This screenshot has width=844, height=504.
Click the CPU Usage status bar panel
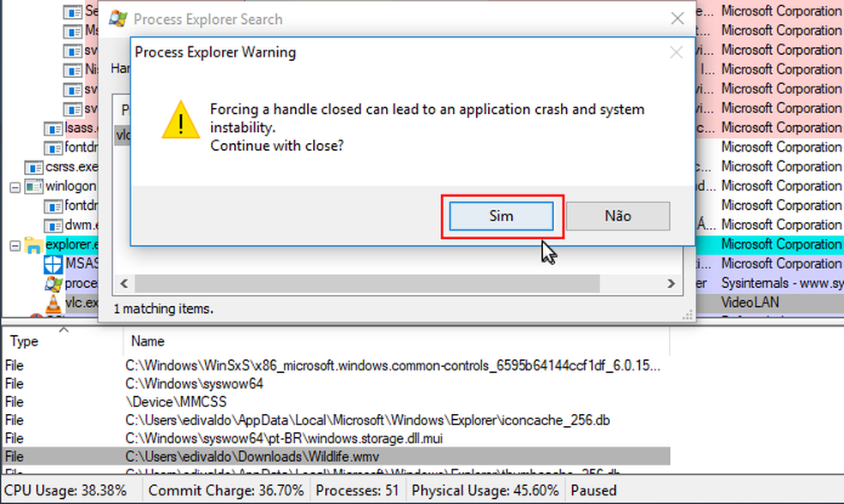tap(69, 491)
